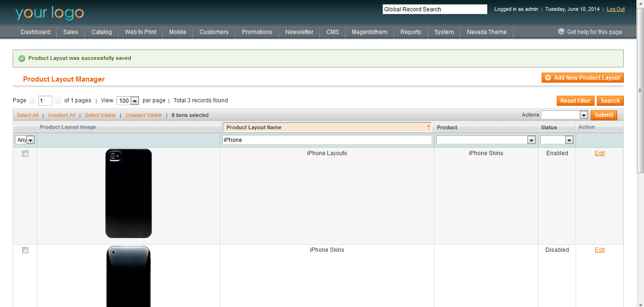Click the 'your logo' header logo

(50, 13)
